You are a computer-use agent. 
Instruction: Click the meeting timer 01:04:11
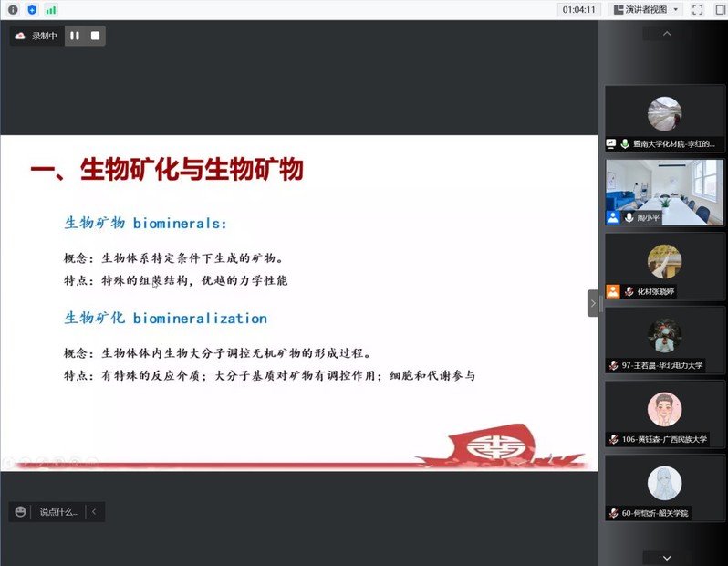coord(579,10)
